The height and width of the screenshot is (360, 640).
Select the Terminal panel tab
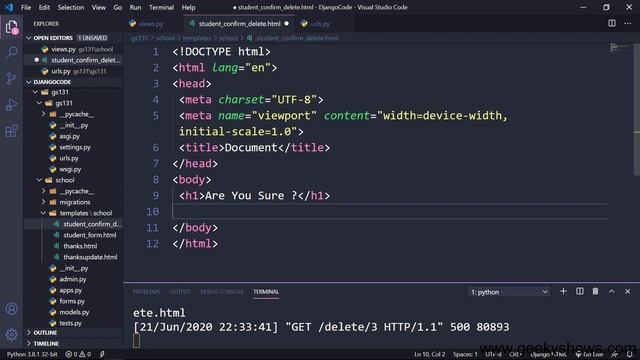click(x=266, y=292)
